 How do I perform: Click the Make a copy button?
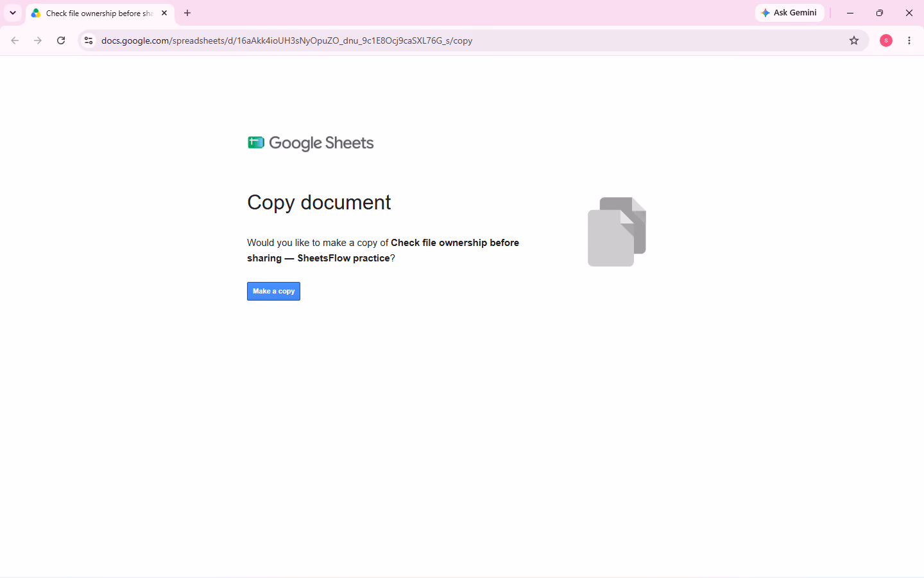tap(273, 291)
